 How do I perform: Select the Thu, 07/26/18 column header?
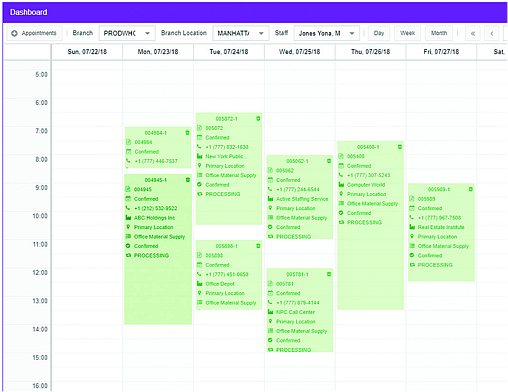pos(370,52)
